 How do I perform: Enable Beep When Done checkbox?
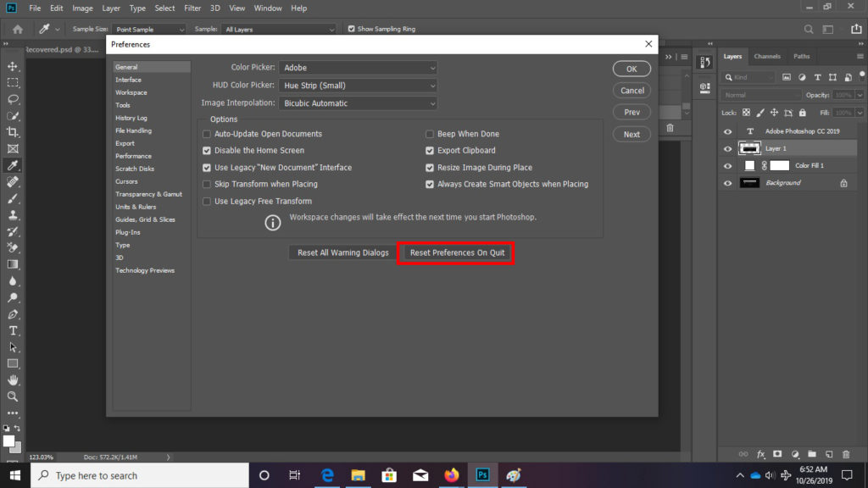(x=430, y=134)
